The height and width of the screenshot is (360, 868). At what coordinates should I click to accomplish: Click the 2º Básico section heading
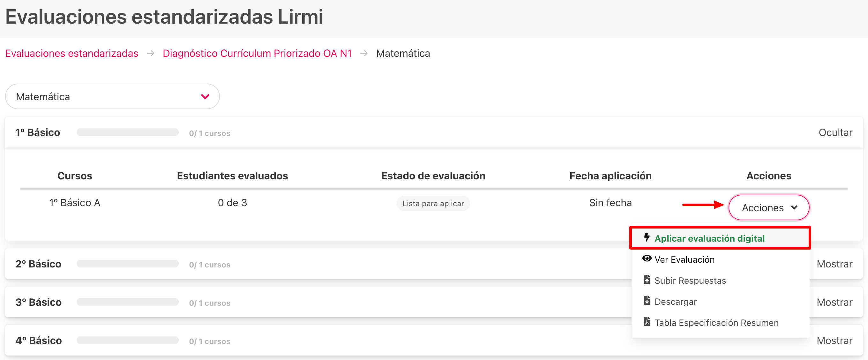(x=38, y=264)
